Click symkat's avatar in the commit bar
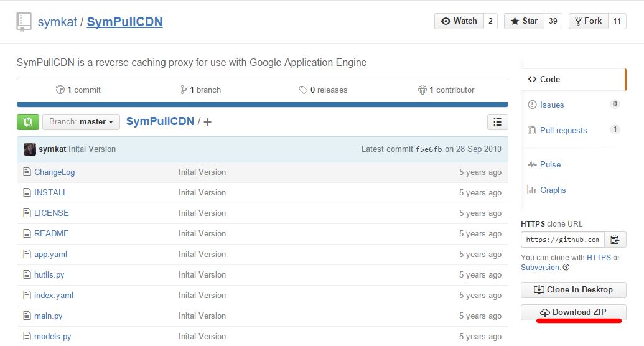Viewport: 644px width, 346px height. click(x=30, y=149)
